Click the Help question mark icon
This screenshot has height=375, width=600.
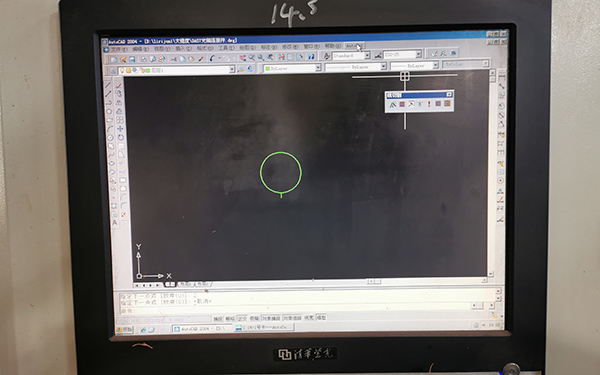pyautogui.click(x=311, y=57)
